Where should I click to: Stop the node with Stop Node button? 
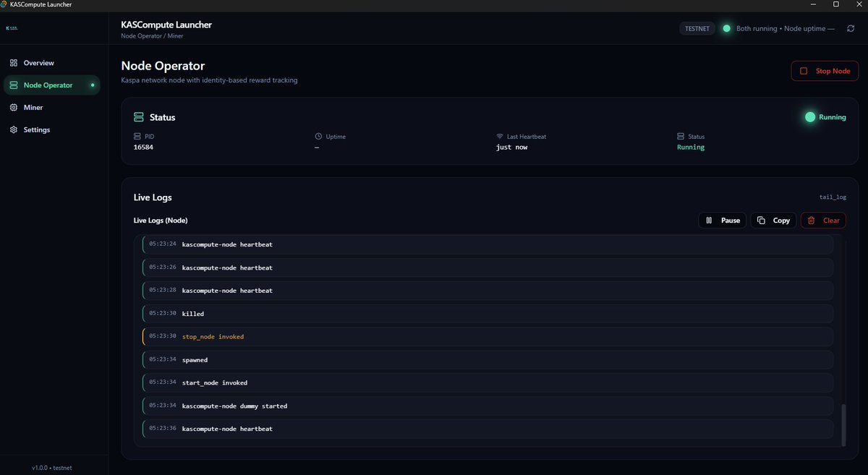(825, 71)
